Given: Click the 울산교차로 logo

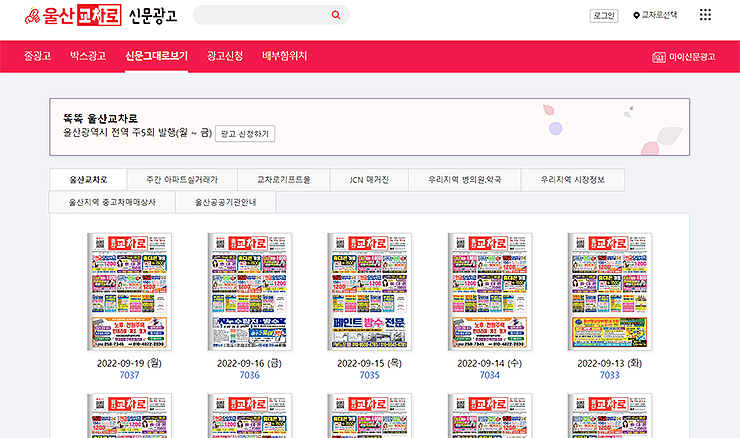Looking at the screenshot, I should [73, 15].
